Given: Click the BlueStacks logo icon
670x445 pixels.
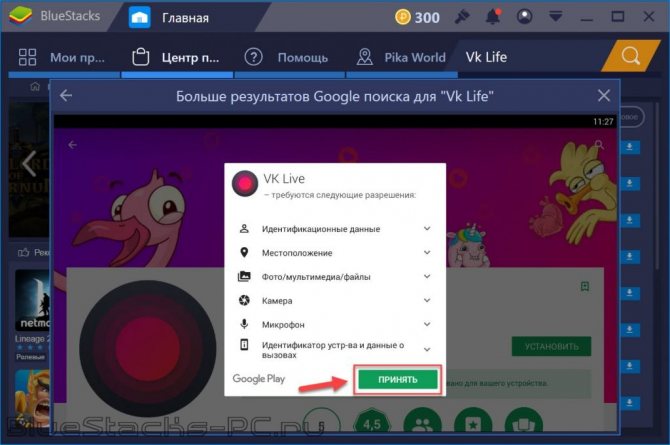Looking at the screenshot, I should [20, 16].
